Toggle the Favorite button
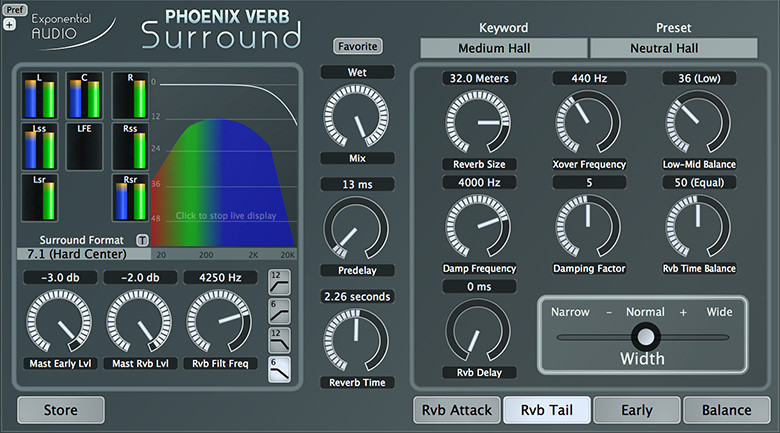Viewport: 780px width, 433px height. coord(357,46)
